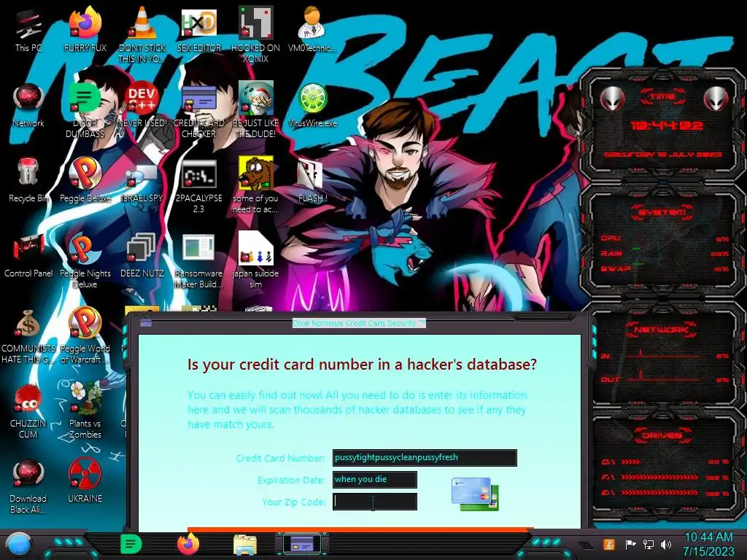Image resolution: width=747 pixels, height=560 pixels.
Task: Launch Dev-C++ NEVER USED shortcut
Action: pos(142,106)
